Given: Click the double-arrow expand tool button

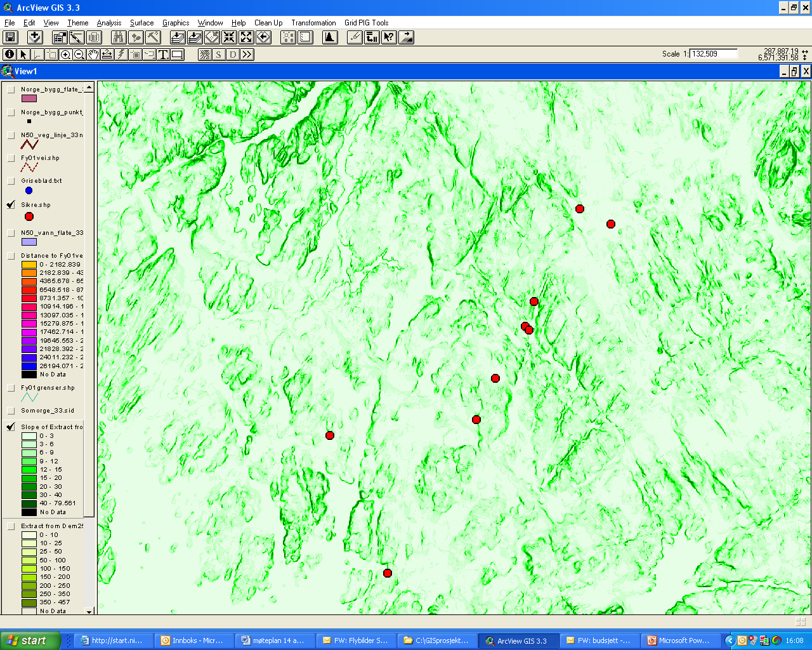Looking at the screenshot, I should pos(247,55).
